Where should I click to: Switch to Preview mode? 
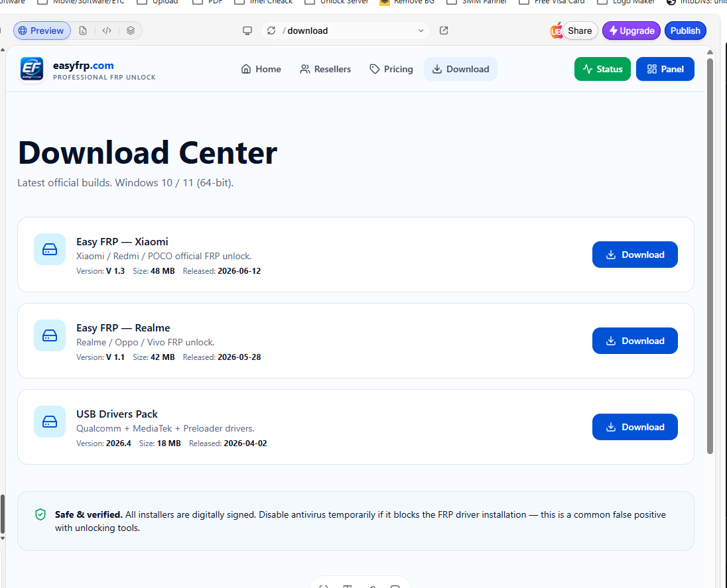42,30
